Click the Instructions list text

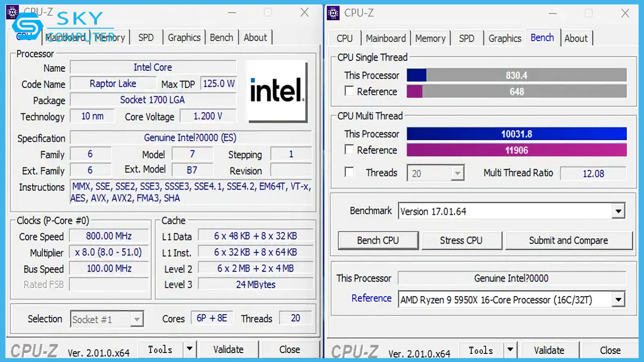tap(191, 193)
